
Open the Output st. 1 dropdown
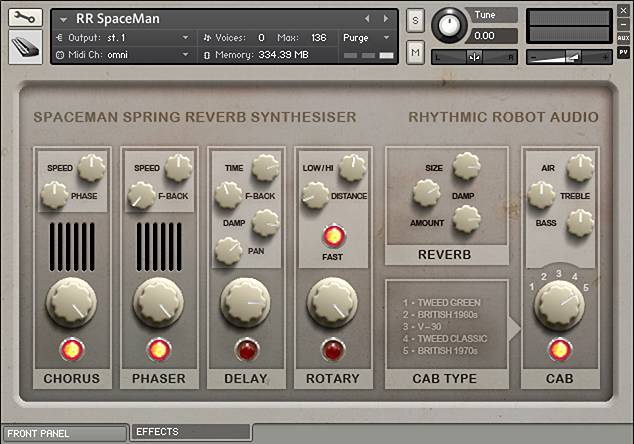pos(186,38)
